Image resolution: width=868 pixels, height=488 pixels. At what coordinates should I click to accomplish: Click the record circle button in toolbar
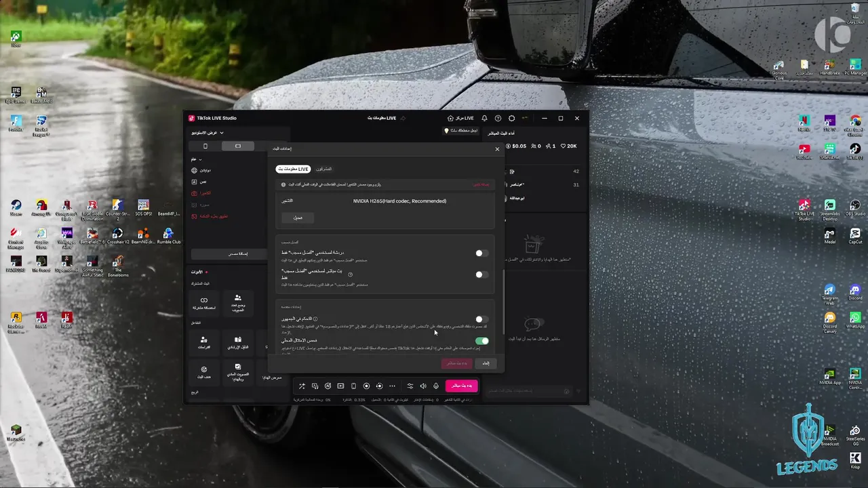point(366,386)
